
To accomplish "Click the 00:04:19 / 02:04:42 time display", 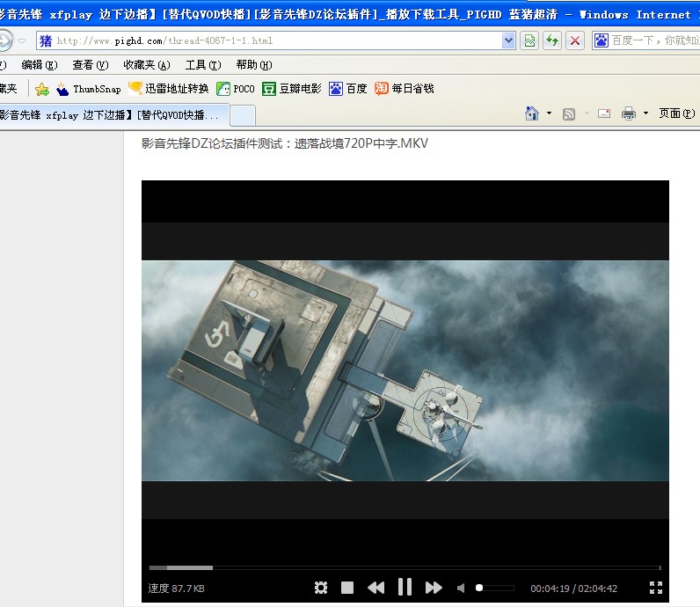I will [x=573, y=589].
